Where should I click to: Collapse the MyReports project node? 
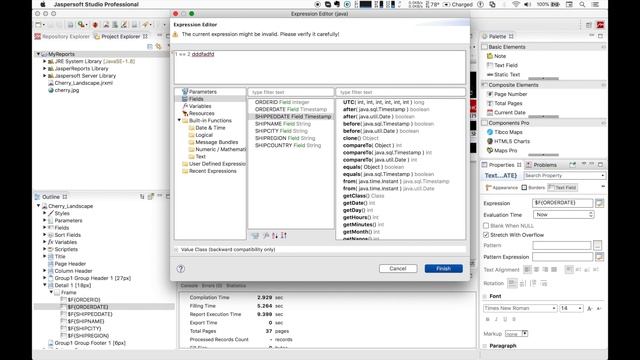(38, 54)
